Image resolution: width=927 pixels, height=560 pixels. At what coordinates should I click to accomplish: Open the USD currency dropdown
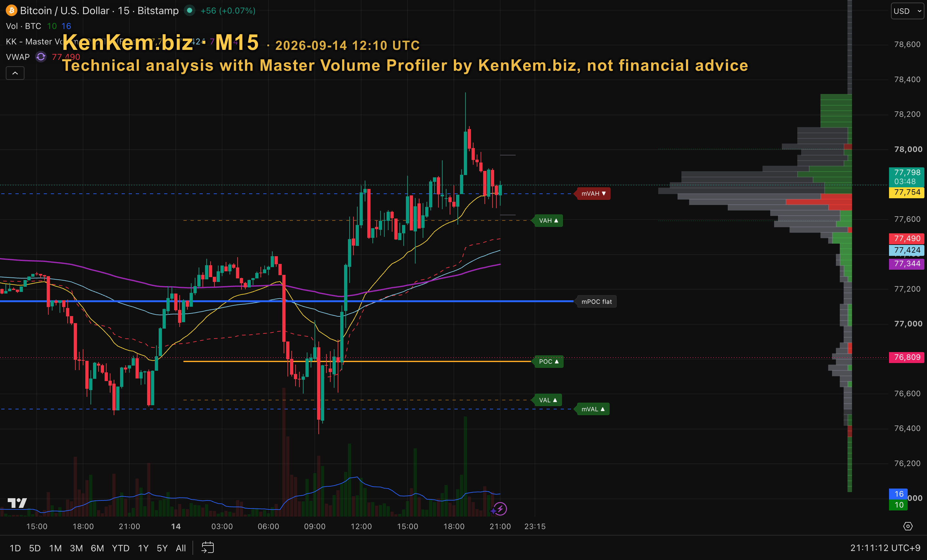click(x=907, y=11)
